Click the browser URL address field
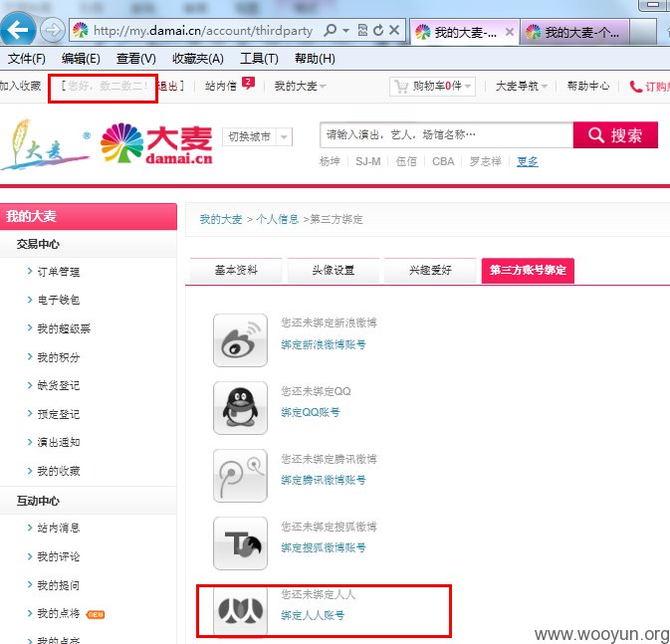The height and width of the screenshot is (644, 670). (203, 31)
